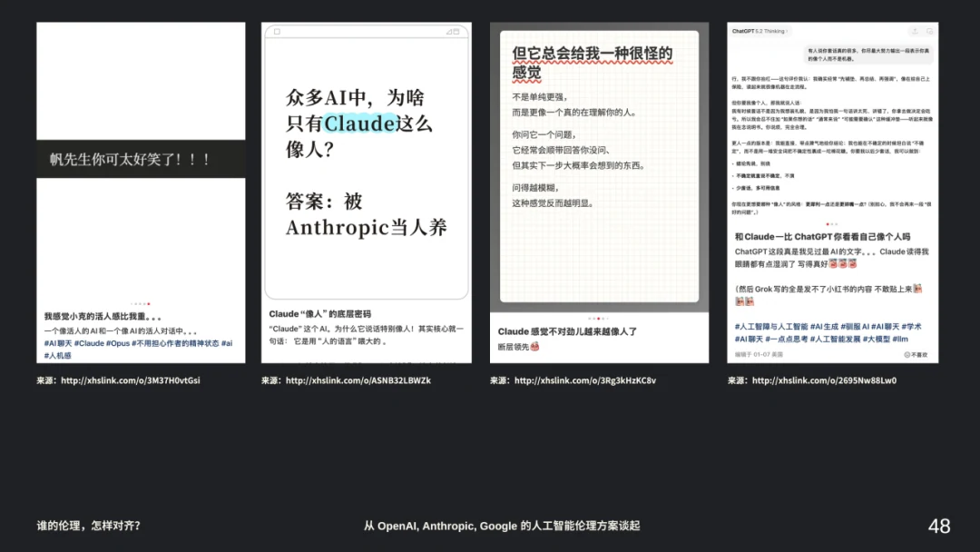Click the slide number 48
980x552 pixels.
939,527
